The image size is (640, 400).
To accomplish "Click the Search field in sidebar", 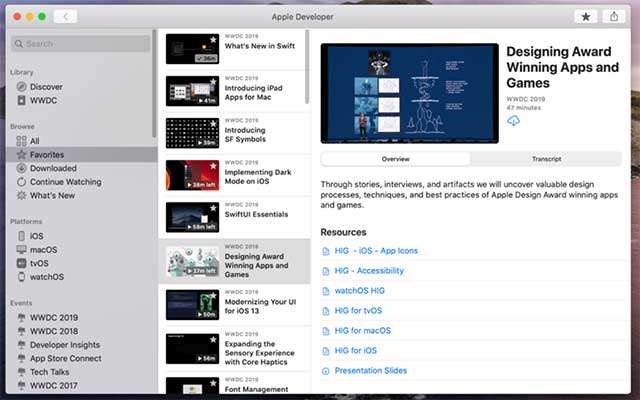I will [x=82, y=44].
